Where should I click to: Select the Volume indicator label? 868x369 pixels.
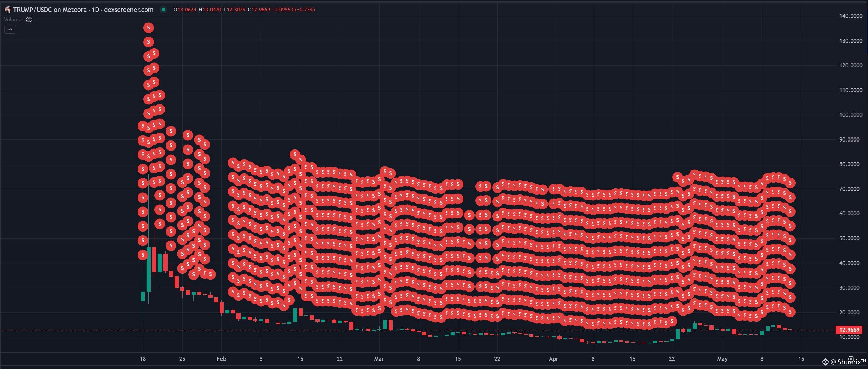pyautogui.click(x=13, y=20)
